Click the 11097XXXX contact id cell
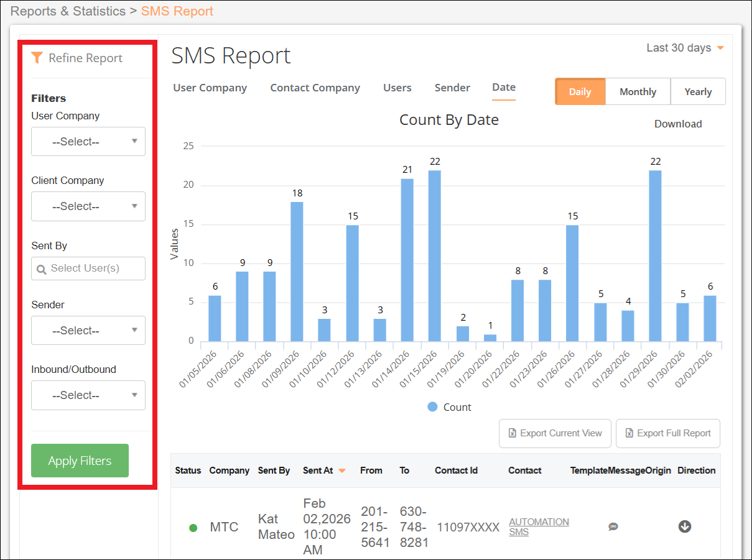Screen dimensions: 752x560 [x=468, y=527]
